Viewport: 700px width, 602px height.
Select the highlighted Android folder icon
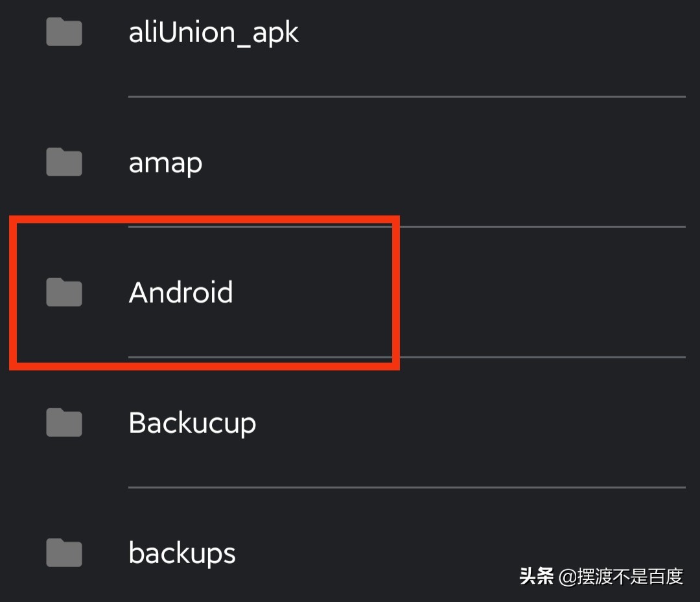(x=63, y=292)
